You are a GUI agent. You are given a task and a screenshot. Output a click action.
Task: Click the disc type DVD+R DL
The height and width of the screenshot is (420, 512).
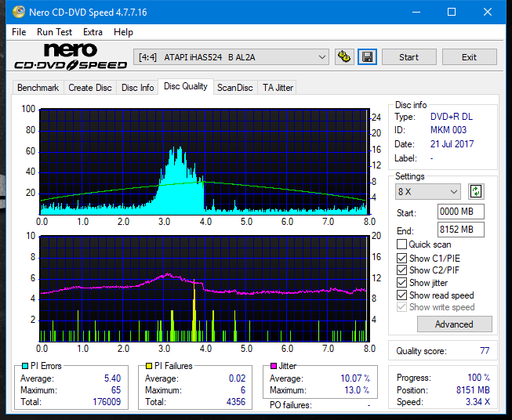click(x=452, y=117)
